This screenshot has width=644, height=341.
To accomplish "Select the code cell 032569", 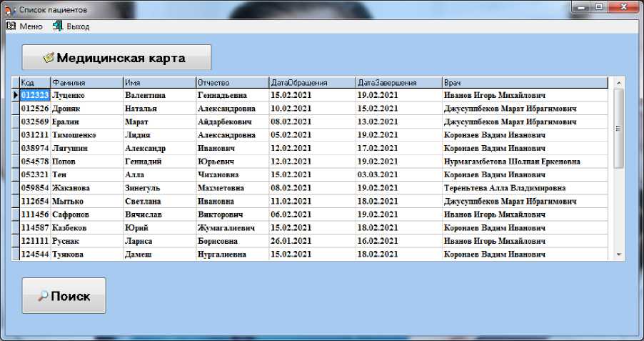I will click(x=35, y=122).
